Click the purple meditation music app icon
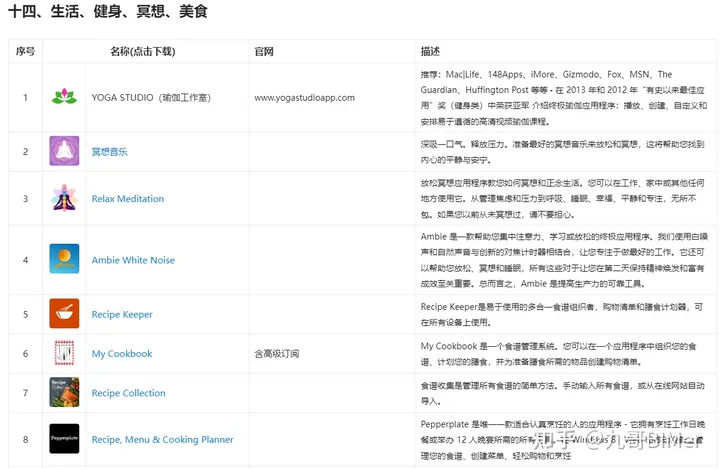Viewport: 720px width, 469px height. 64,151
